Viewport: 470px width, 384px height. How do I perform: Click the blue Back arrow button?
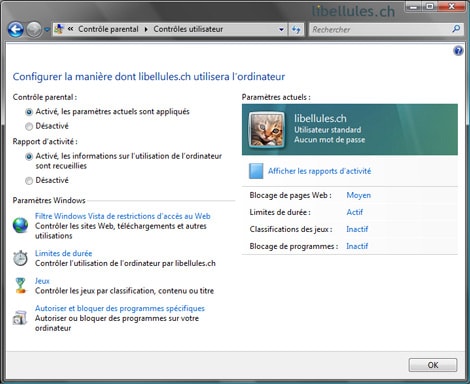[x=16, y=29]
